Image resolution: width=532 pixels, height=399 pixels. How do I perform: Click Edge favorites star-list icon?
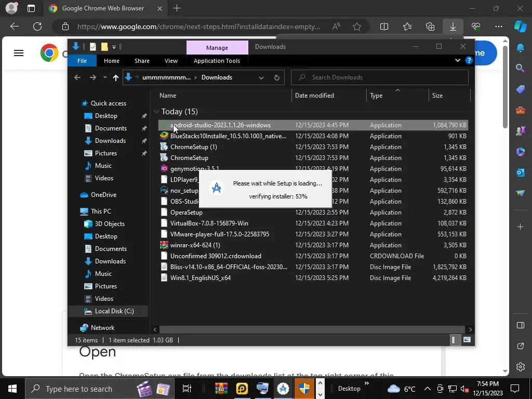[407, 26]
